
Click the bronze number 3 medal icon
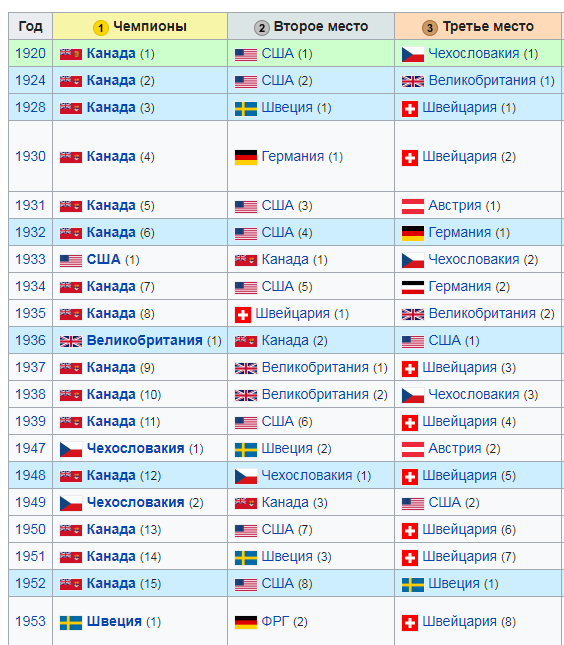coord(430,28)
